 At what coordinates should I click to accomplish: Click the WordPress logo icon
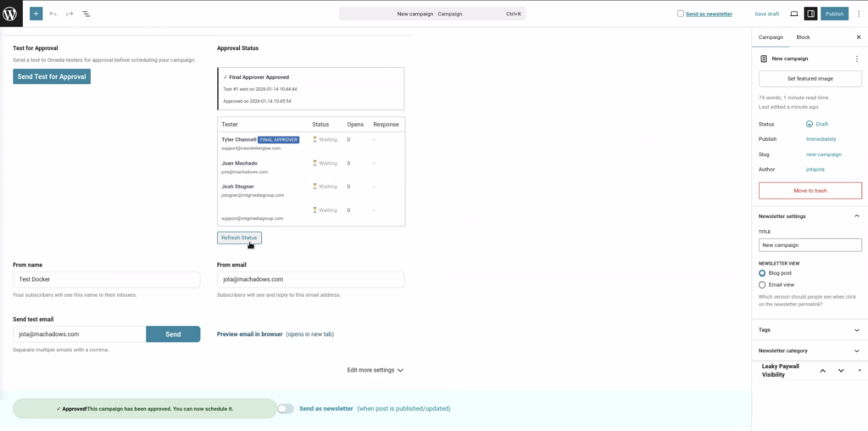(13, 14)
